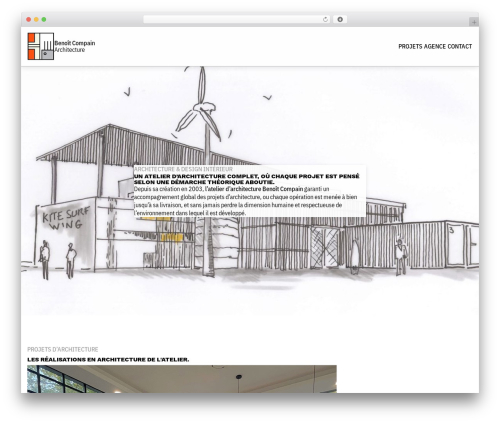Click 'Benoît Compain Architecture' site title text
The height and width of the screenshot is (423, 500).
[75, 46]
